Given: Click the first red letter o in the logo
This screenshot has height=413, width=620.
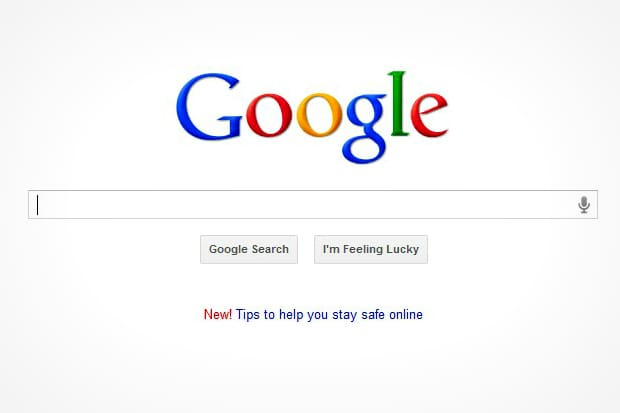Looking at the screenshot, I should (x=269, y=115).
